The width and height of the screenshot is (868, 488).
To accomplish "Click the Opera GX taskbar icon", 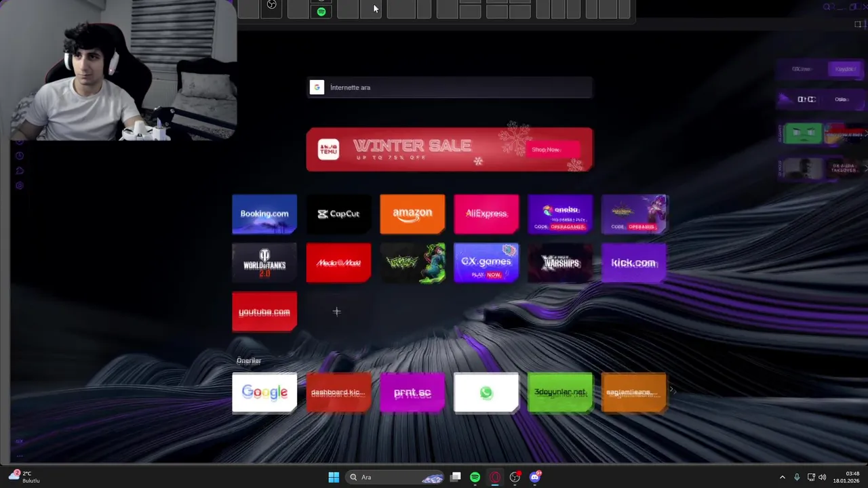I will [x=495, y=477].
